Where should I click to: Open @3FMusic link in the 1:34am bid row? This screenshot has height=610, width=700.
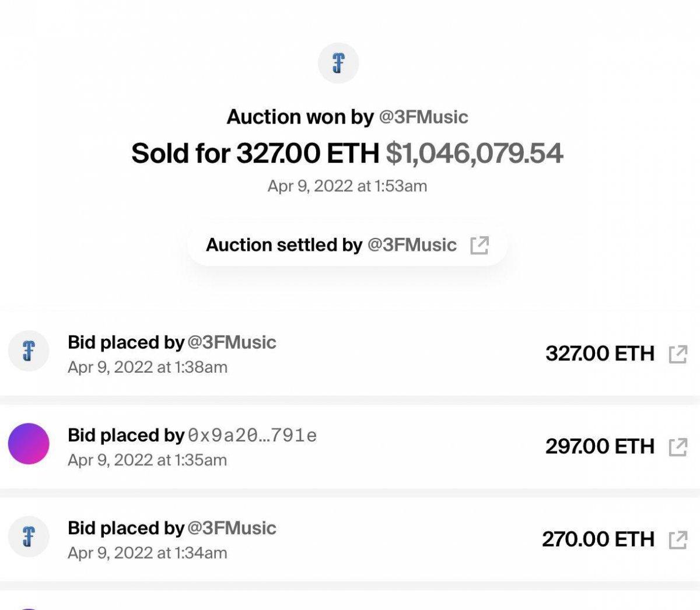click(232, 528)
